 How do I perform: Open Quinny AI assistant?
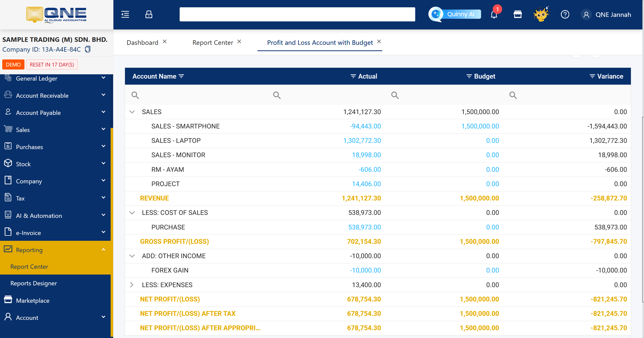[x=455, y=14]
